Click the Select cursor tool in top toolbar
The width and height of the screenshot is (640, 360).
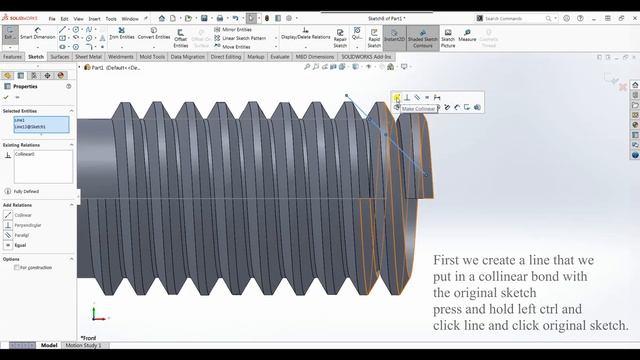pyautogui.click(x=251, y=18)
